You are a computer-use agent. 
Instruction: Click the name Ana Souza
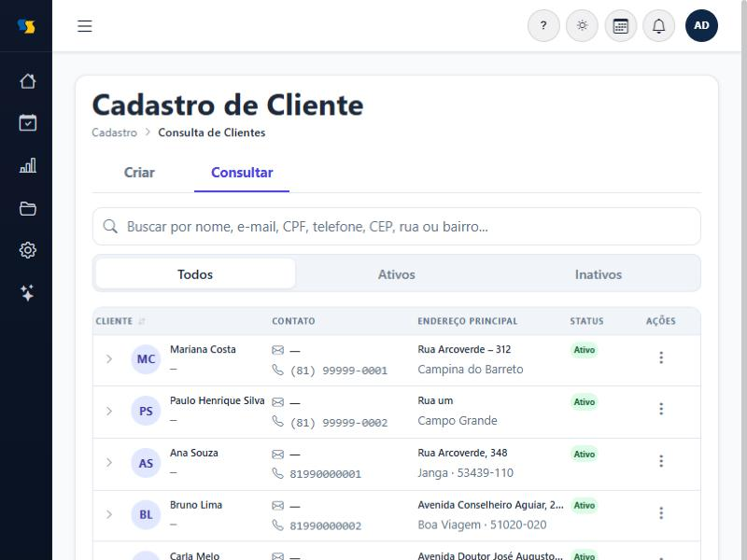tap(194, 453)
